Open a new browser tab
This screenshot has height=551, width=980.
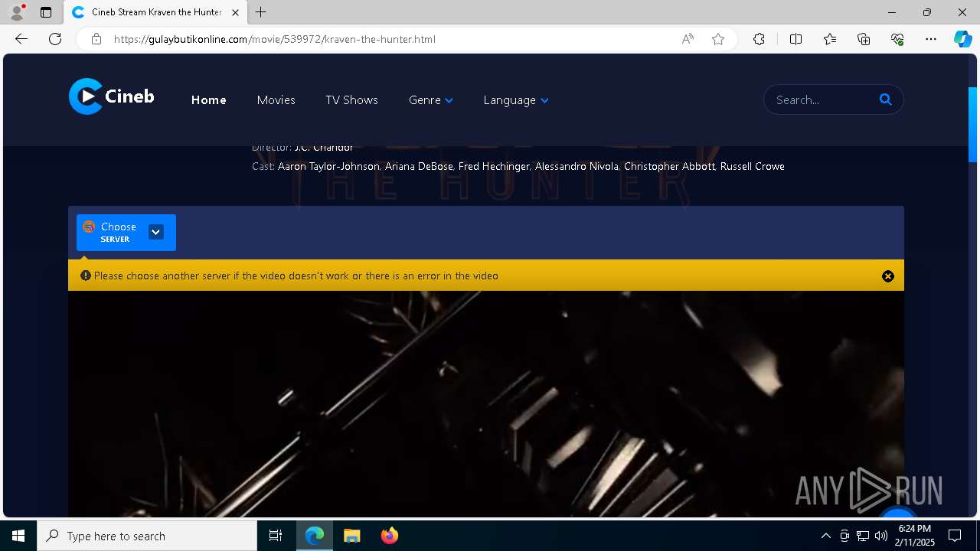pyautogui.click(x=261, y=12)
